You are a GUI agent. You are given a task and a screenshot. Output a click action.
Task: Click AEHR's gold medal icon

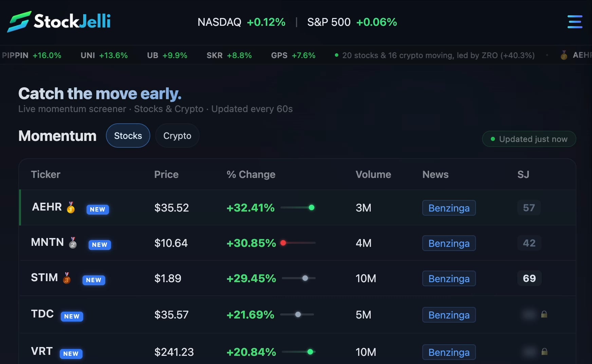click(x=71, y=207)
